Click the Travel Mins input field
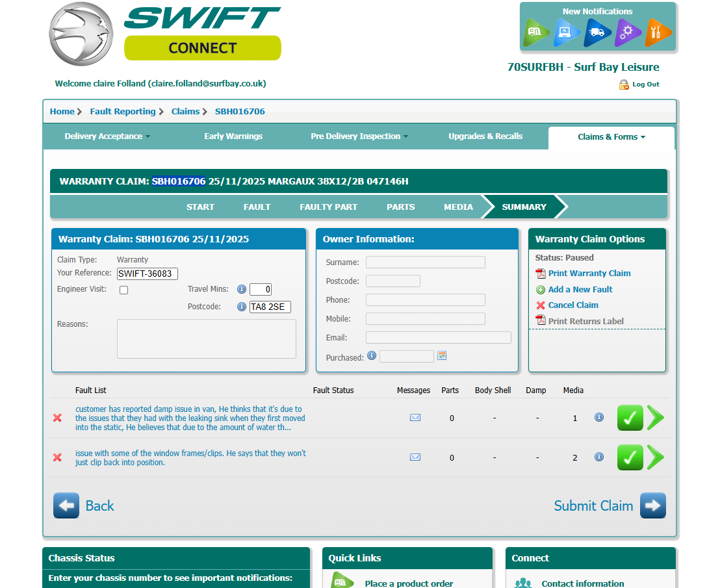Viewport: 720px width, 588px height. point(261,289)
